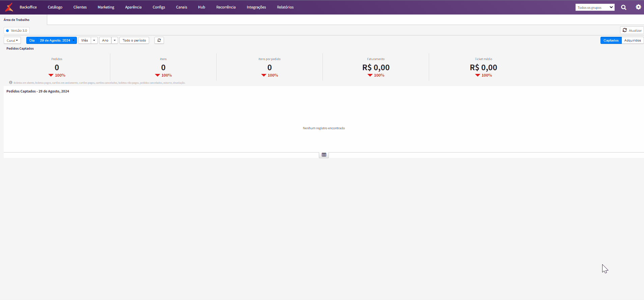Image resolution: width=644 pixels, height=300 pixels.
Task: Click the table grid icon below chart
Action: [x=324, y=155]
